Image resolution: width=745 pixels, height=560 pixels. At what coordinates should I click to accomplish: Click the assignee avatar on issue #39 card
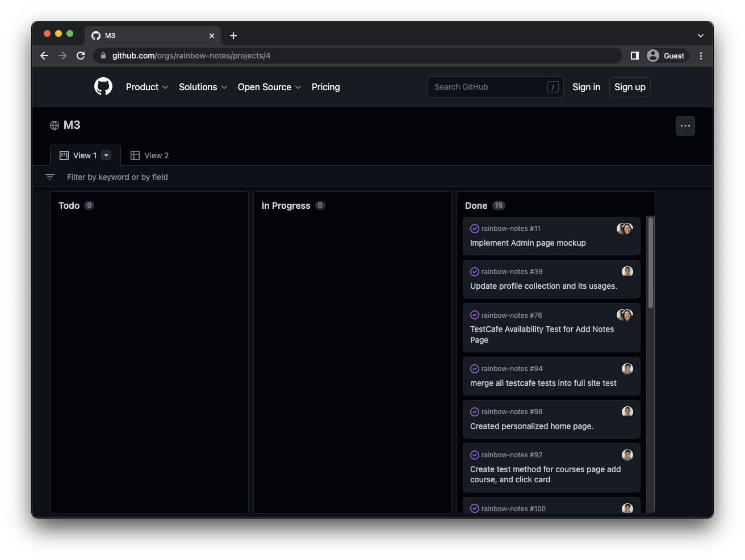[627, 272]
